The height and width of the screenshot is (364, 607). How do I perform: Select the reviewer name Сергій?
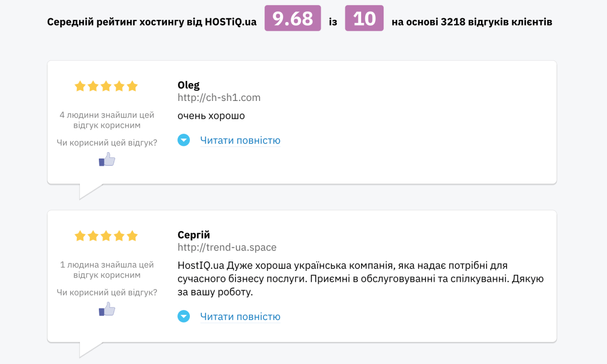tap(194, 235)
